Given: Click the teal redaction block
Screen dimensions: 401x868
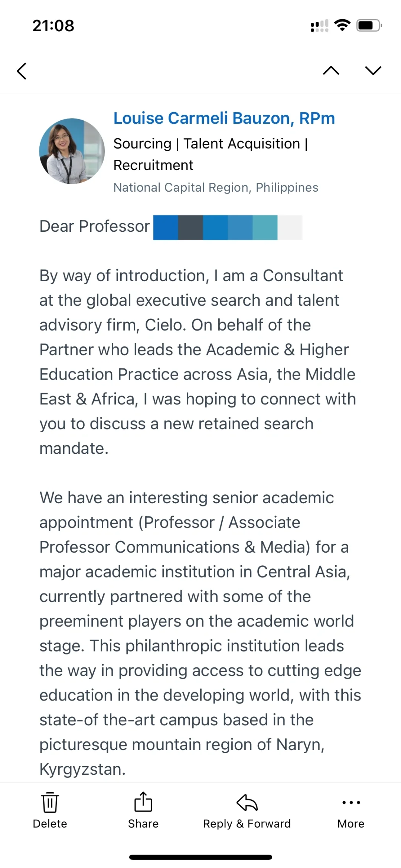Looking at the screenshot, I should pos(265,227).
